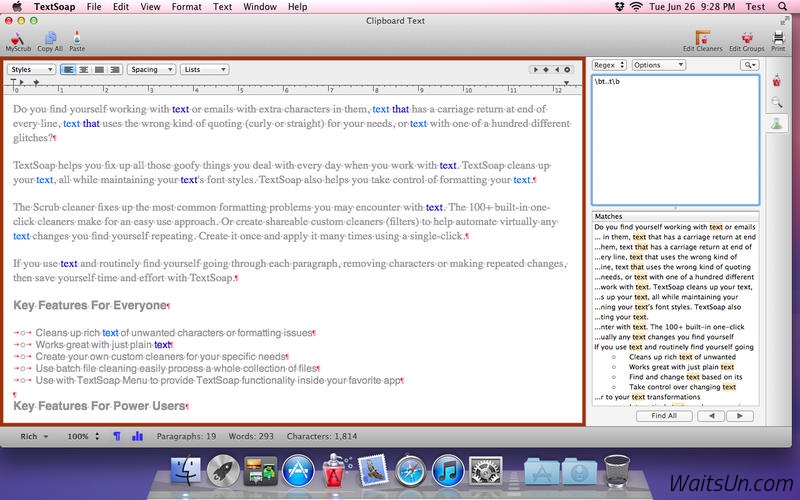Open the File menu
This screenshot has height=500, width=800.
pyautogui.click(x=94, y=7)
